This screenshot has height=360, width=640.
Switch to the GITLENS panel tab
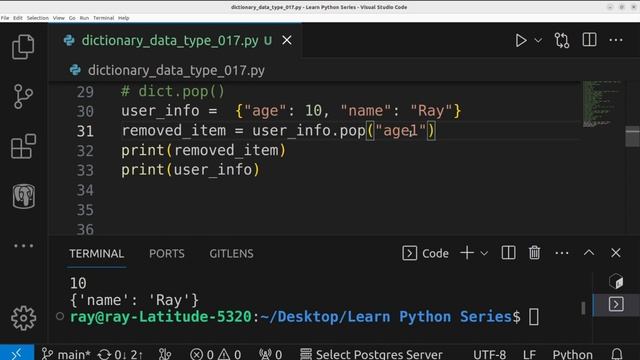[231, 253]
